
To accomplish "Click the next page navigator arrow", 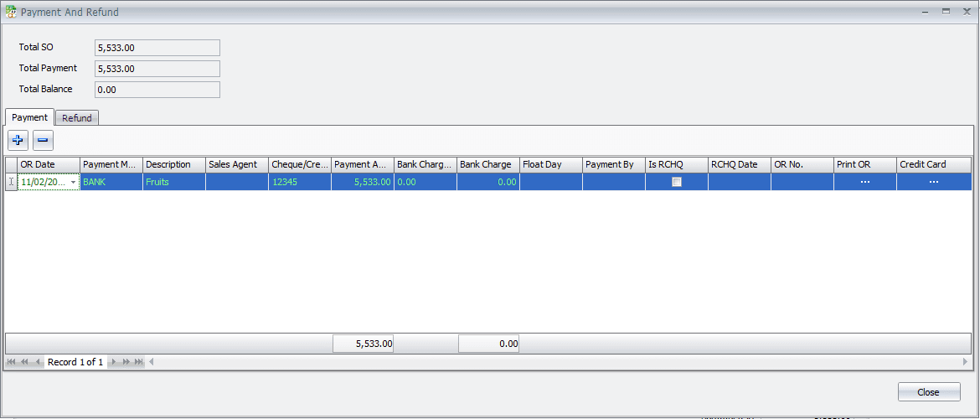I will click(126, 362).
